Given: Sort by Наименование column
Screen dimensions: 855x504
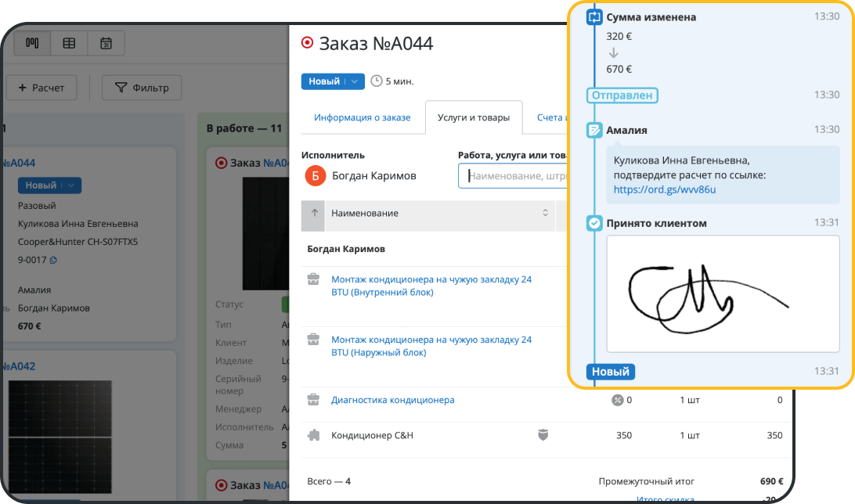Looking at the screenshot, I should coord(545,213).
